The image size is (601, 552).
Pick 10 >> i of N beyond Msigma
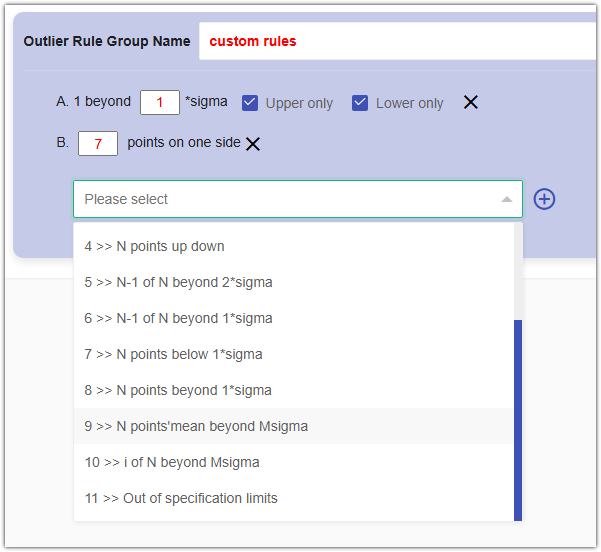(171, 462)
